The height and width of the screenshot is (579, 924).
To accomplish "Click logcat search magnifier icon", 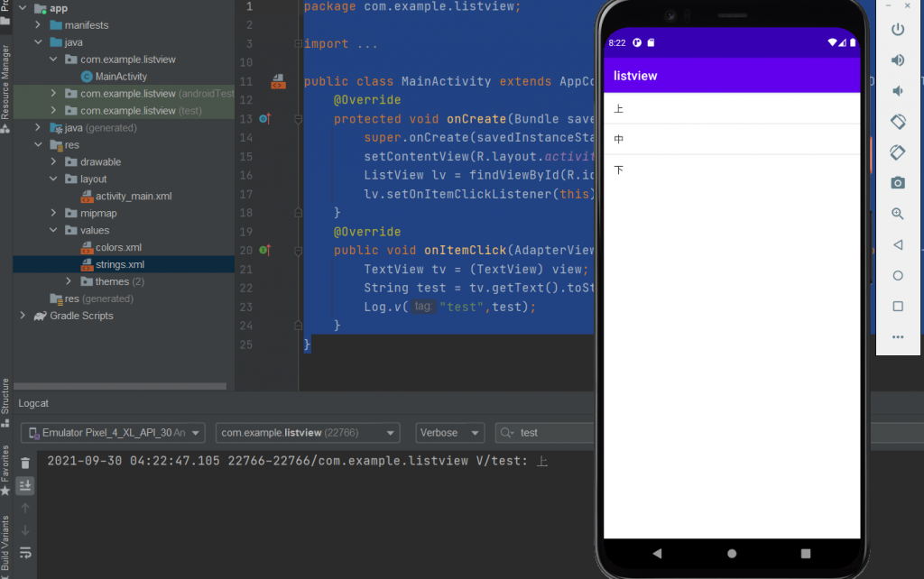I will (x=506, y=433).
